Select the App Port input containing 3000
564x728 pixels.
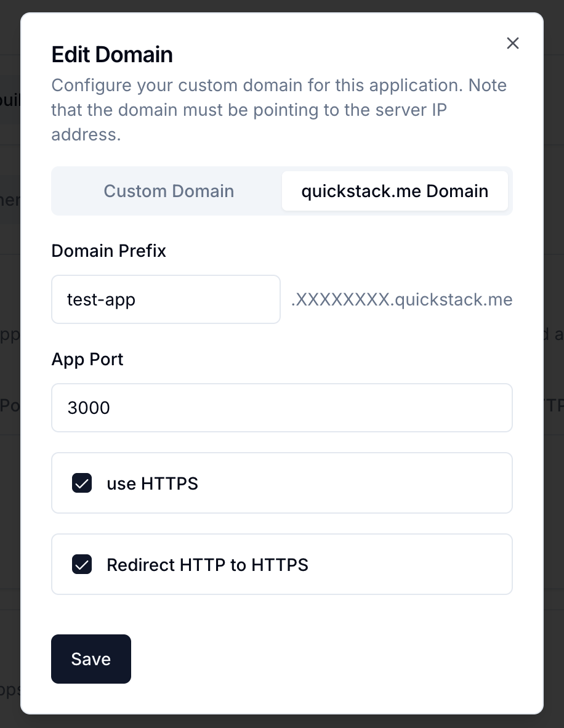[x=281, y=407]
